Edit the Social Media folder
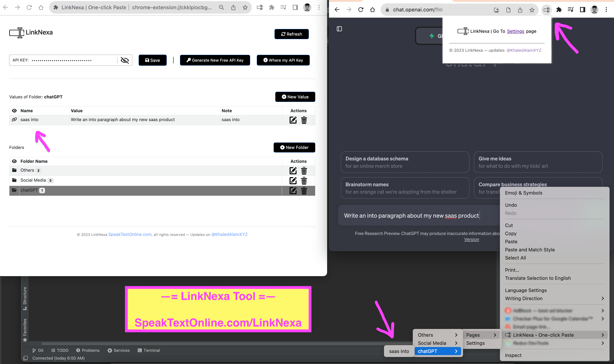This screenshot has height=364, width=614. click(293, 181)
